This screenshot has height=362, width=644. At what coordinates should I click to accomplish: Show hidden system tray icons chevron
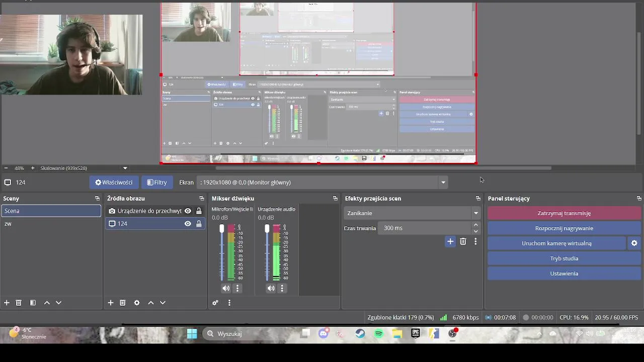click(539, 333)
